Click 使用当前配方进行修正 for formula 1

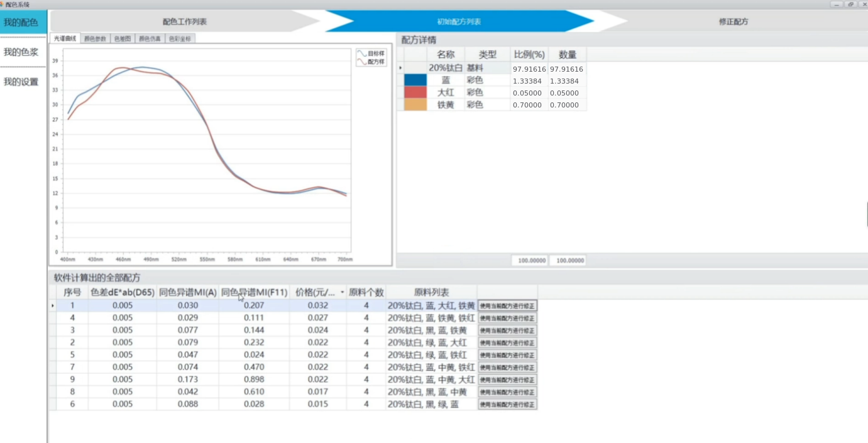[x=507, y=306]
